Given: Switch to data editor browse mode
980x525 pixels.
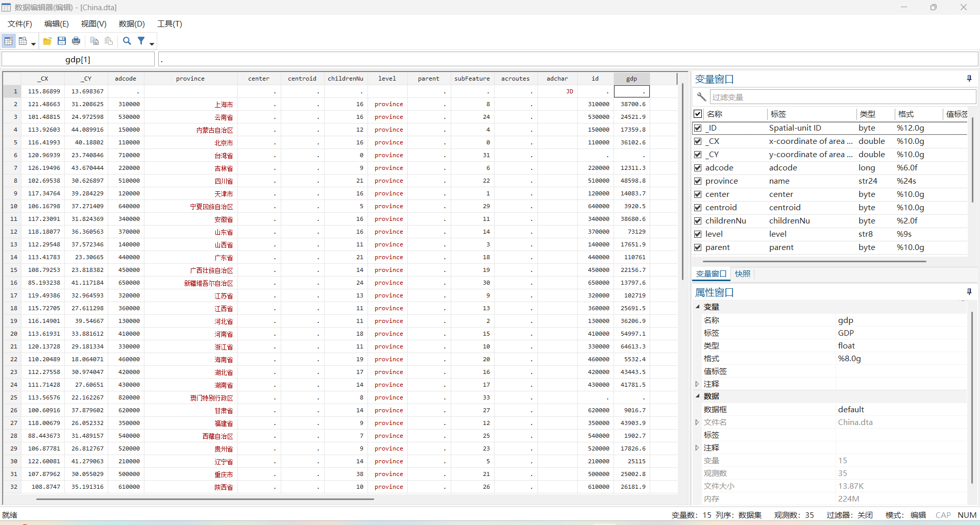Looking at the screenshot, I should 23,41.
